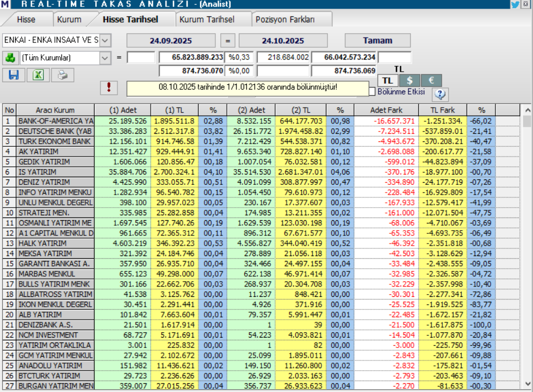The width and height of the screenshot is (533, 392).
Task: Expand the ENKAI stock dropdown
Action: coord(105,41)
